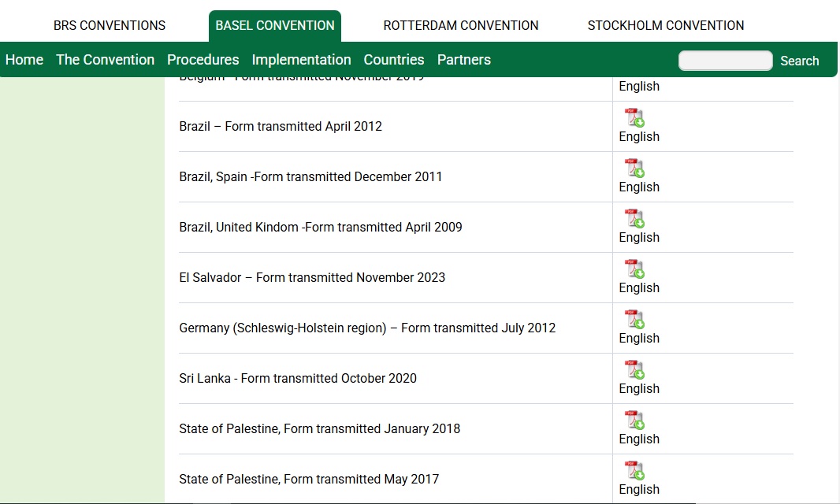Open the Home menu item
Image resolution: width=840 pixels, height=504 pixels.
tap(24, 60)
